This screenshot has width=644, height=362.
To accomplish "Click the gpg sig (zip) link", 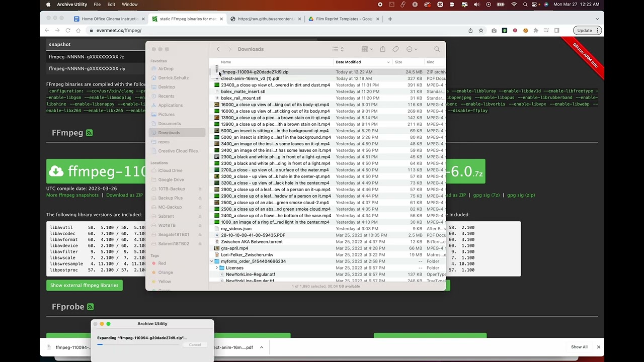I will 521,195.
